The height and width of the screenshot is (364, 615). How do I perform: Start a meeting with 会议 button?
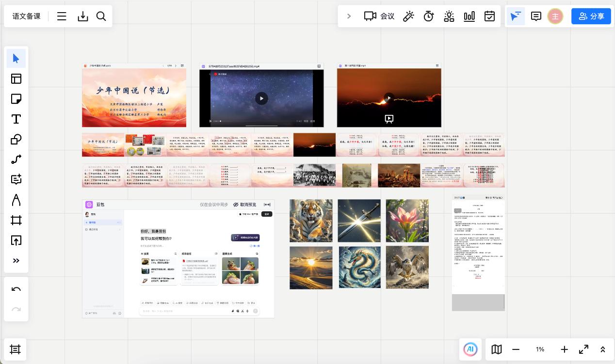pyautogui.click(x=379, y=16)
